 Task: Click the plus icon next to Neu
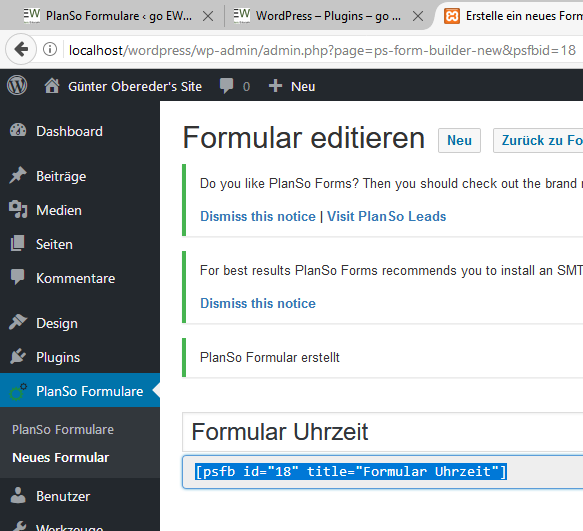coord(276,86)
